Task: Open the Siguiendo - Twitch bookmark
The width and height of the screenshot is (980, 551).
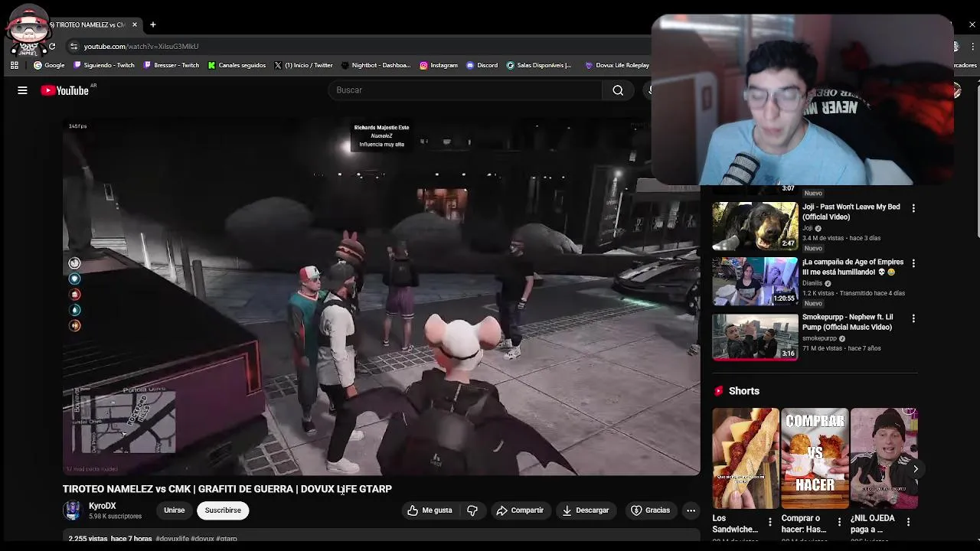Action: [x=103, y=65]
